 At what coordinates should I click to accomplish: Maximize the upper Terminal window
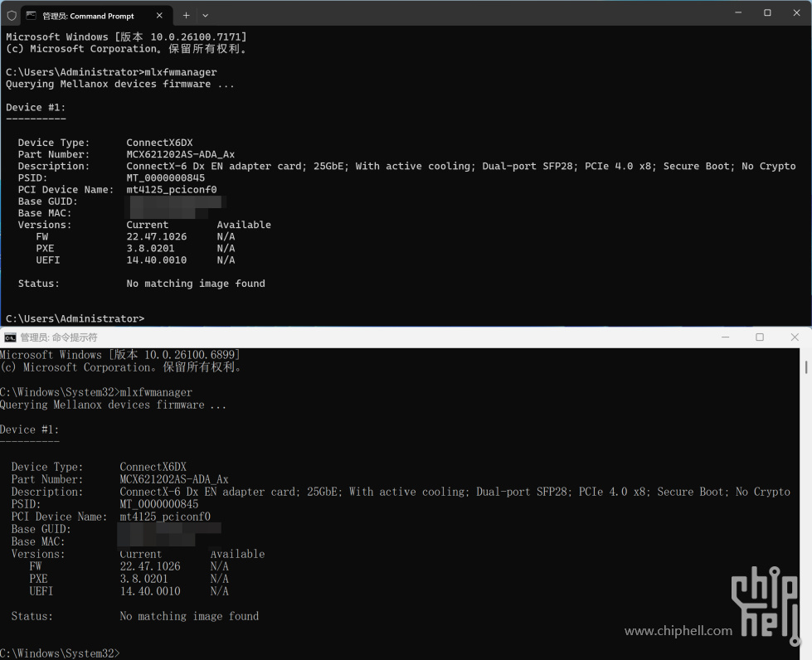pos(767,12)
